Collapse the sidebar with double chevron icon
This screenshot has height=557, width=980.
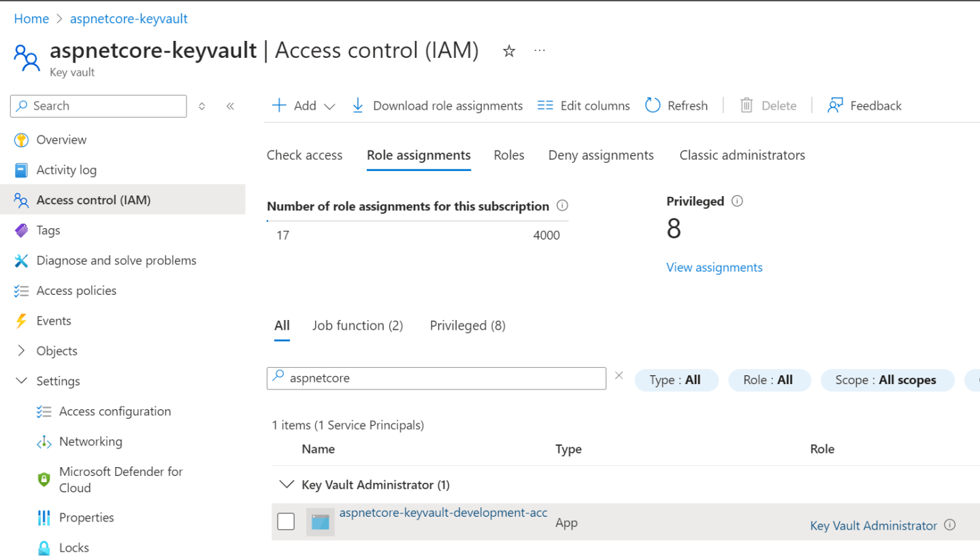click(230, 106)
